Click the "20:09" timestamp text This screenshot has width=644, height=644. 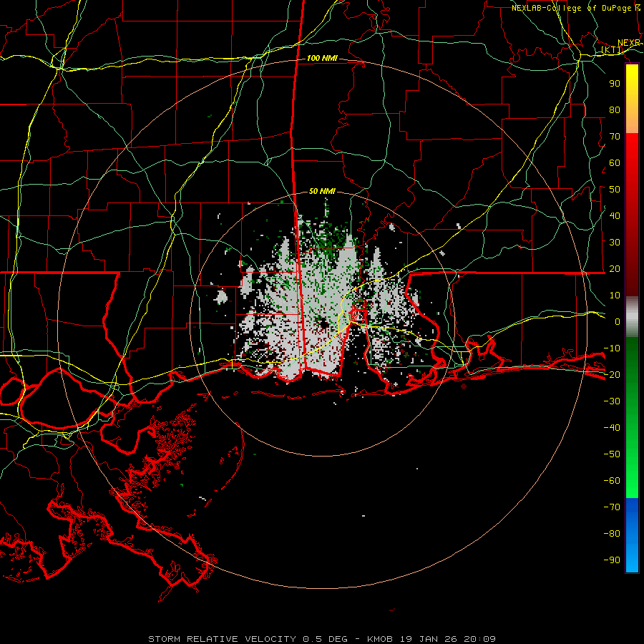(x=479, y=639)
